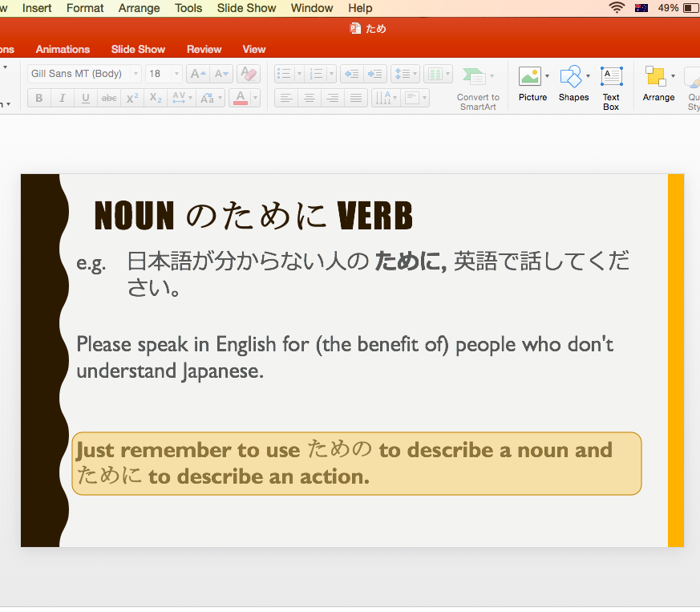The width and height of the screenshot is (700, 612).
Task: Toggle subscript formatting
Action: coord(156,98)
